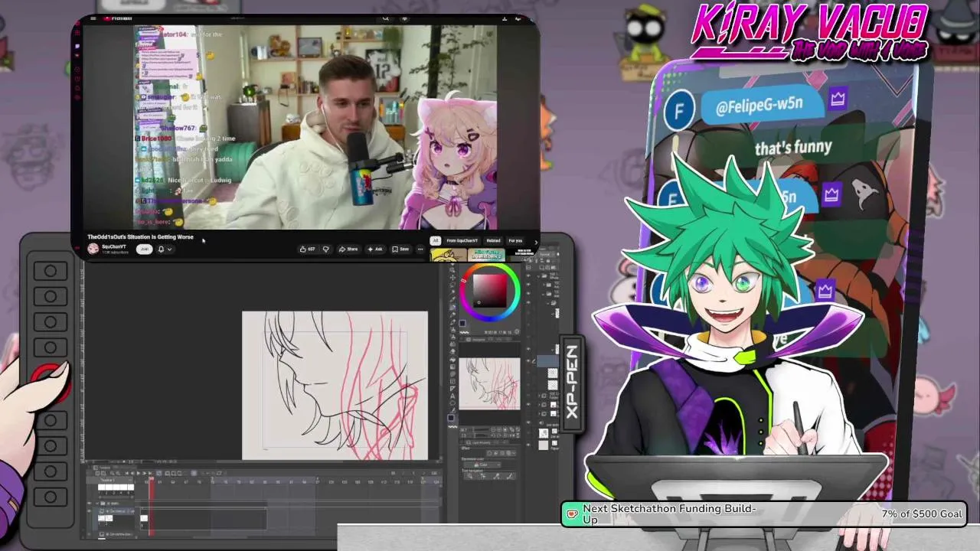
Task: Toggle visibility of the Paper layer
Action: [528, 445]
